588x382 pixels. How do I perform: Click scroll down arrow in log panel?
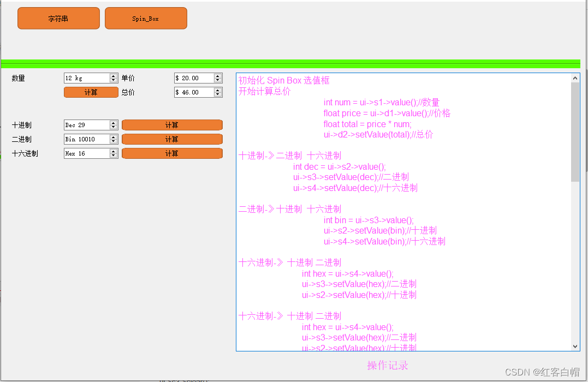pyautogui.click(x=575, y=347)
